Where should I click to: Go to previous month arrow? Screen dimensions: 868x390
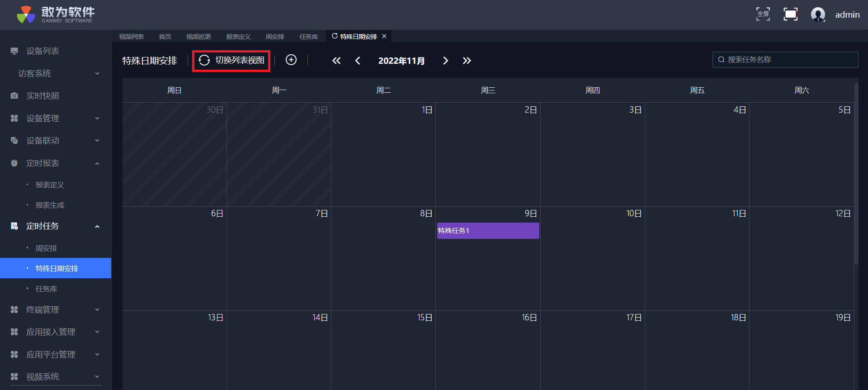pyautogui.click(x=358, y=61)
